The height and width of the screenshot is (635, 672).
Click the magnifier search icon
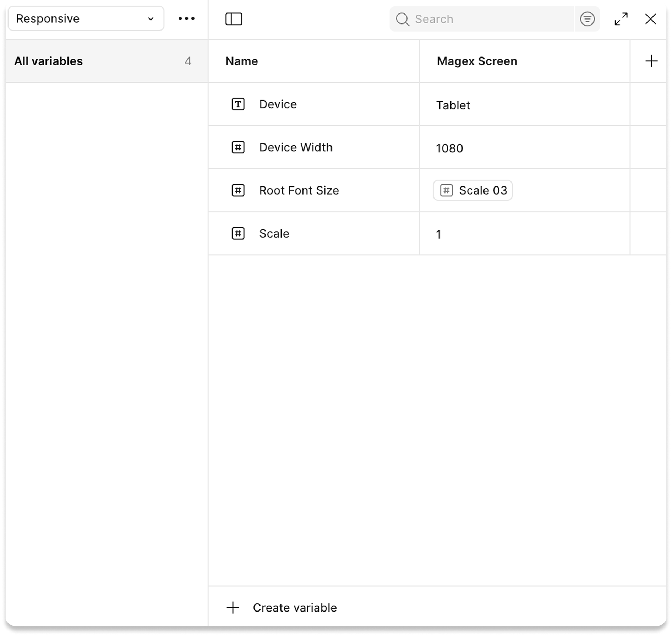coord(403,19)
